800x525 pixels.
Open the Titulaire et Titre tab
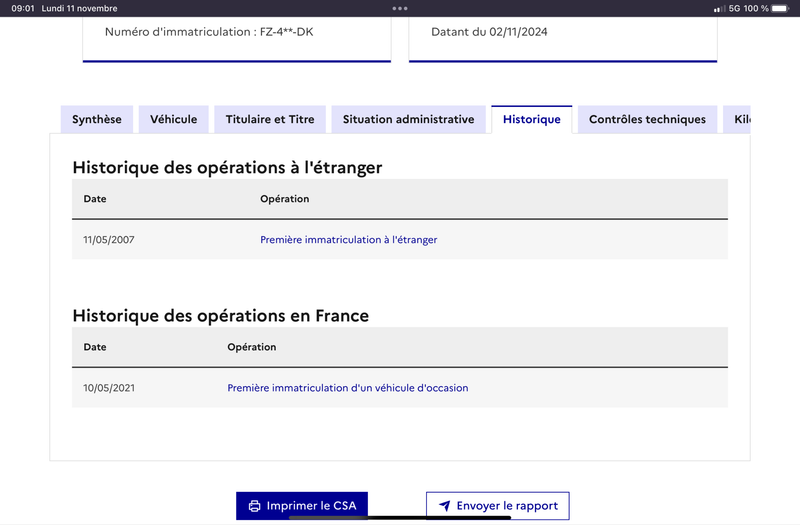pyautogui.click(x=270, y=119)
